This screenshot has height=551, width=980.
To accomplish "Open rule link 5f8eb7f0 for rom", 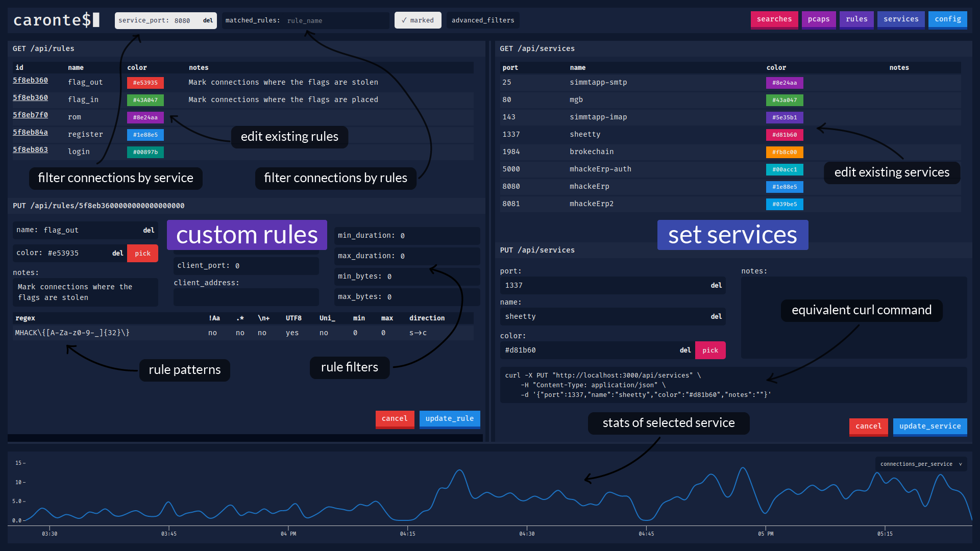I will pyautogui.click(x=30, y=115).
